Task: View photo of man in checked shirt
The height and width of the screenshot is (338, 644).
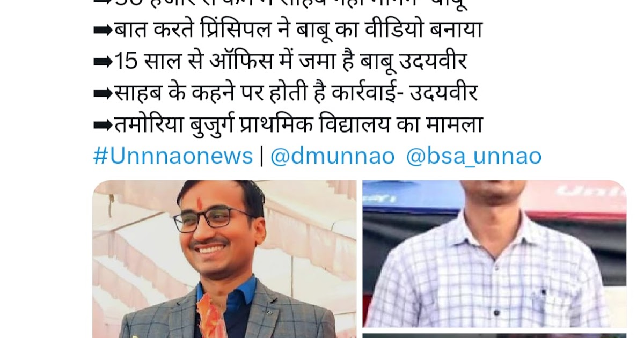Action: (494, 254)
